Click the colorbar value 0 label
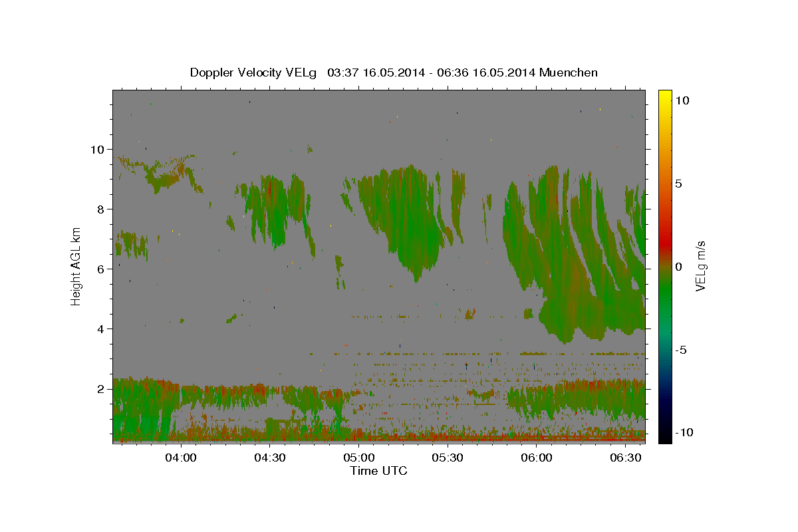The image size is (798, 532). tap(678, 267)
